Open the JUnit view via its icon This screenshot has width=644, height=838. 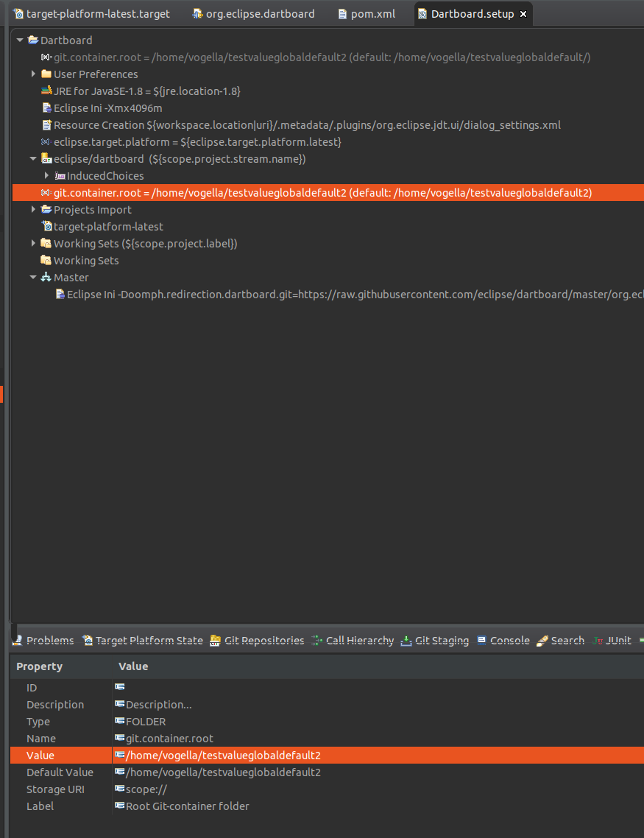click(598, 640)
